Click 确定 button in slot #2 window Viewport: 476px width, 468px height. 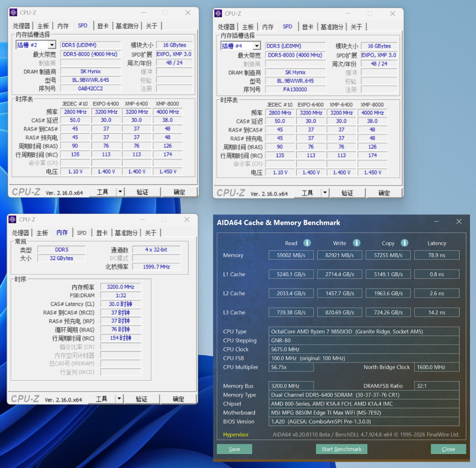179,192
